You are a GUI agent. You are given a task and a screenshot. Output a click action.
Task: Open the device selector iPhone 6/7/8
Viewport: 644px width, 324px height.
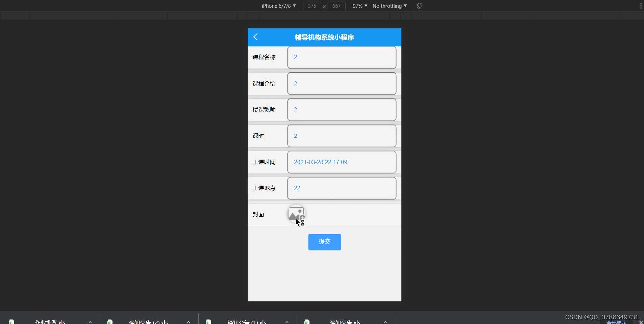[x=279, y=6]
